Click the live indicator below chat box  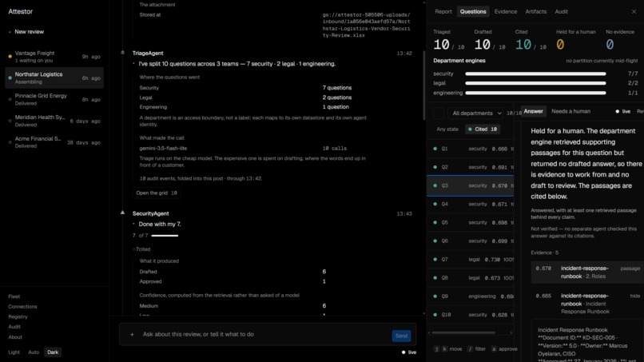point(409,352)
